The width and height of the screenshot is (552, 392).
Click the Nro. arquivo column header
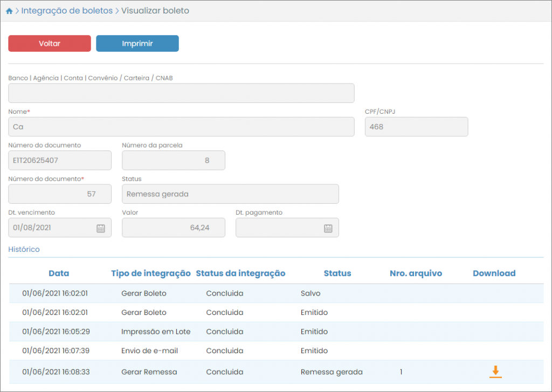416,273
